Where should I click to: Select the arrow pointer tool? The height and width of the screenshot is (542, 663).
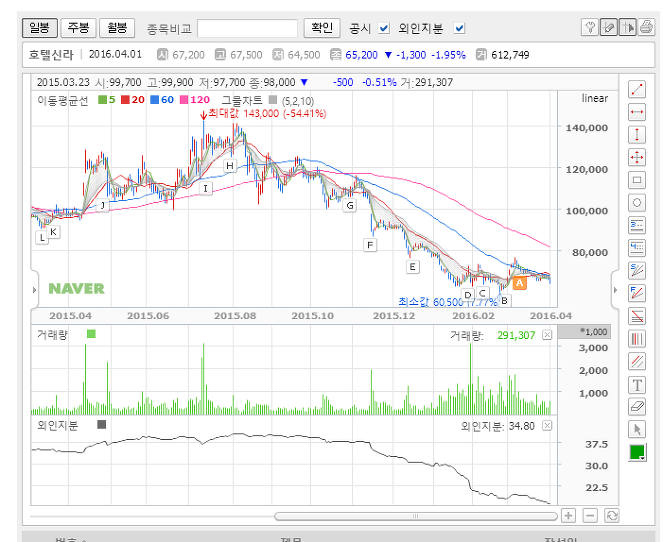pyautogui.click(x=637, y=430)
